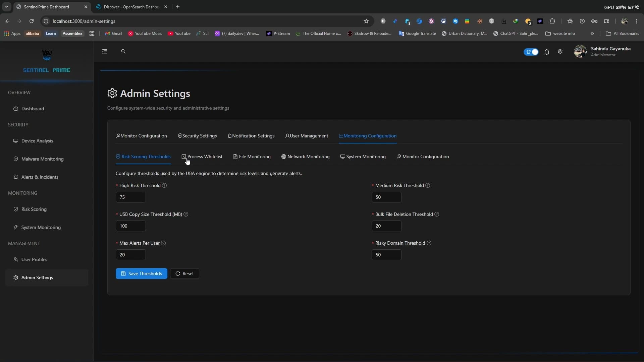Click USB Copy Size Threshold help icon
The height and width of the screenshot is (362, 644).
click(x=186, y=214)
